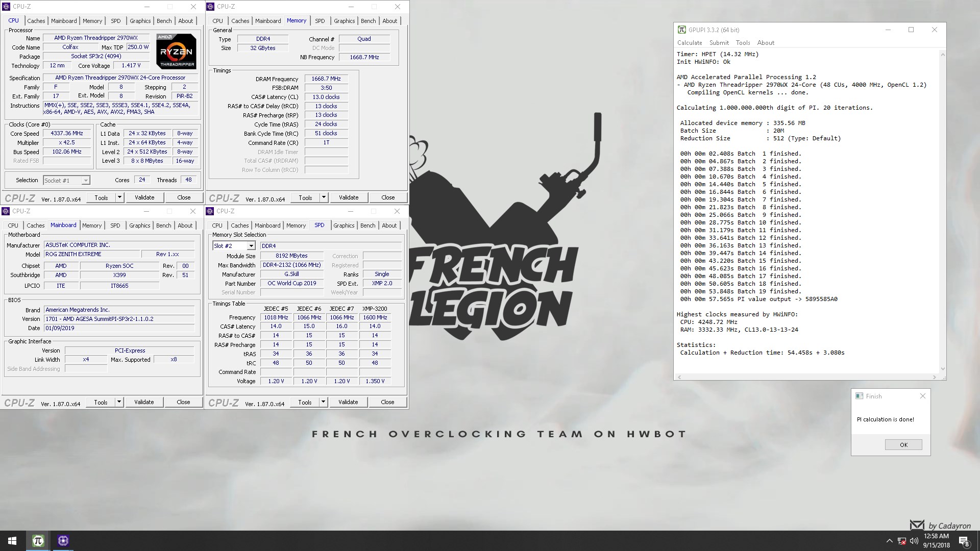Click the DRAM Frequency value 1668.7 MHz
The width and height of the screenshot is (980, 551).
tap(326, 79)
